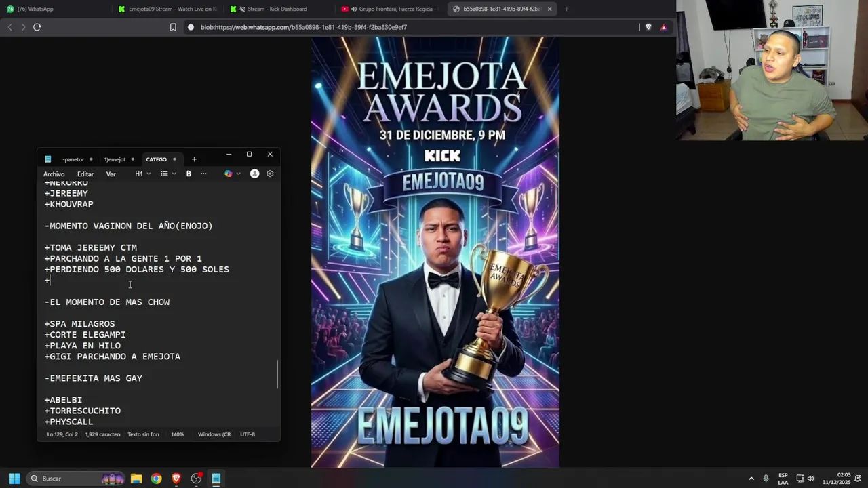Switch to the -panetor Notepad tab
Viewport: 868px width, 488px height.
(73, 159)
